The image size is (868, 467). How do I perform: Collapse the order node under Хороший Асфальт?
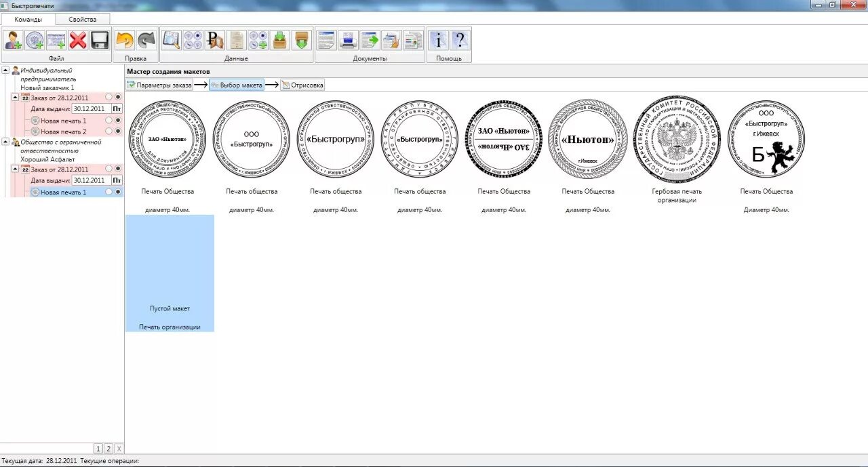tap(15, 169)
